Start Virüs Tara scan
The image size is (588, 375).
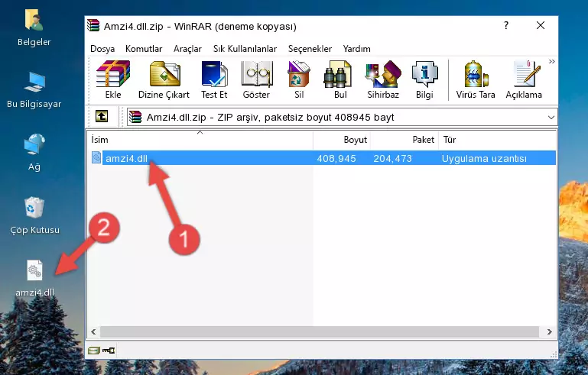point(476,79)
